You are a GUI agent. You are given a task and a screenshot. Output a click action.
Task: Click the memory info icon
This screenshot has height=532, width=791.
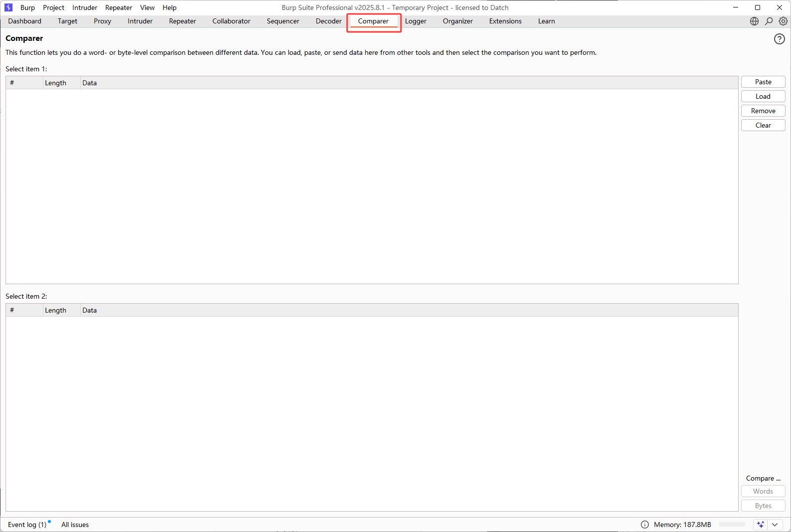(645, 525)
